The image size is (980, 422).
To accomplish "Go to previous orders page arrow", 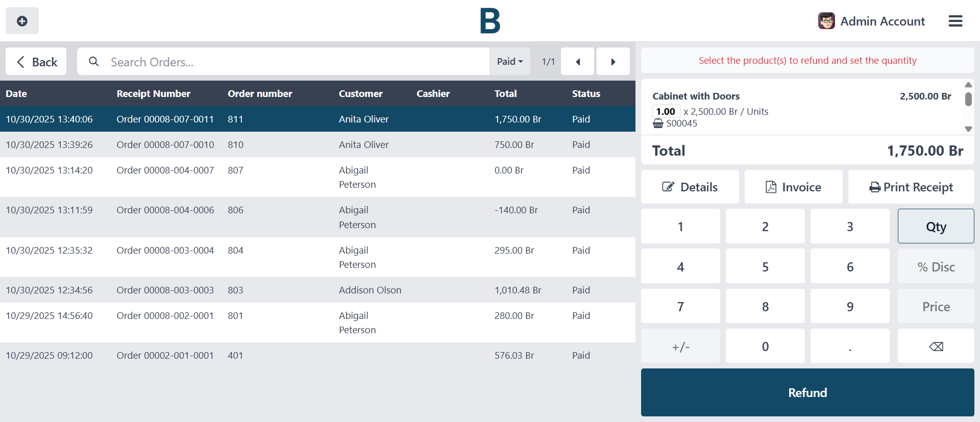I will (577, 62).
